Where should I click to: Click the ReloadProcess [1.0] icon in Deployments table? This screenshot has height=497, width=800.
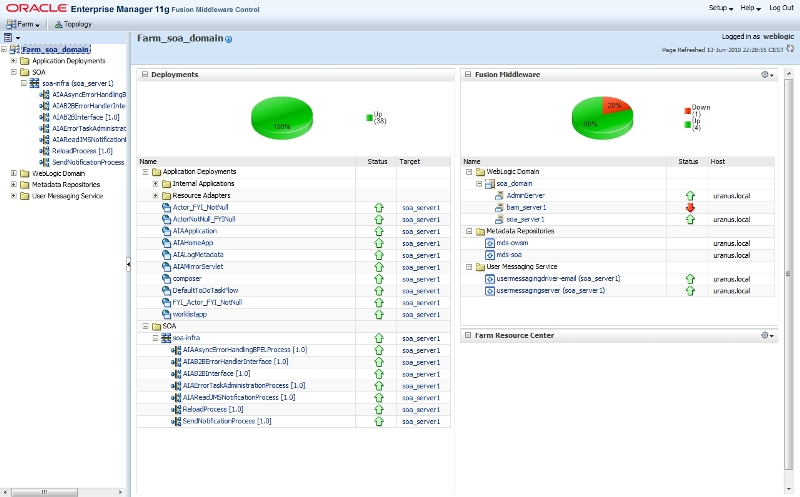176,409
